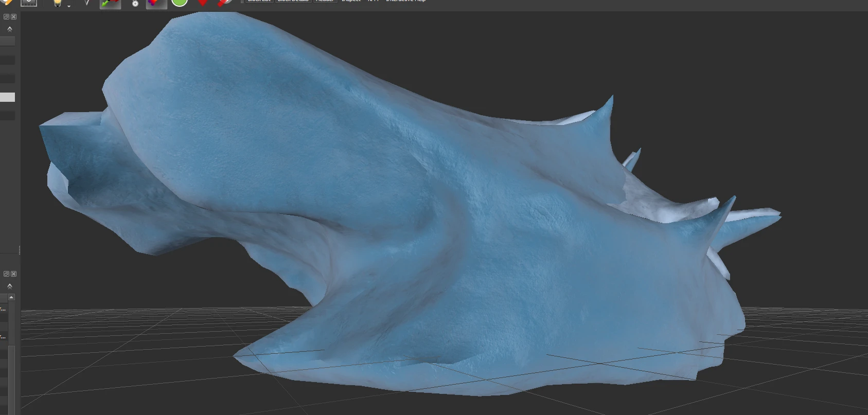Float the upper left dock panel
This screenshot has height=415, width=868.
tap(7, 16)
